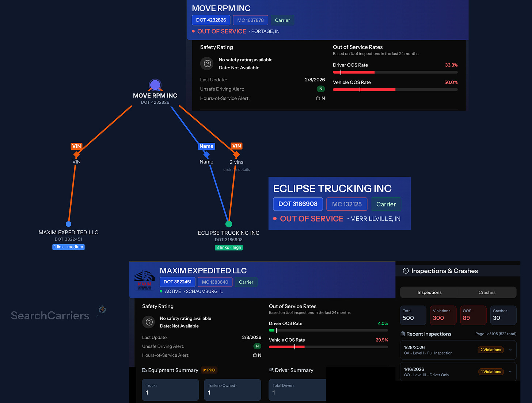Switch to the Inspections tab
The width and height of the screenshot is (532, 403).
429,292
